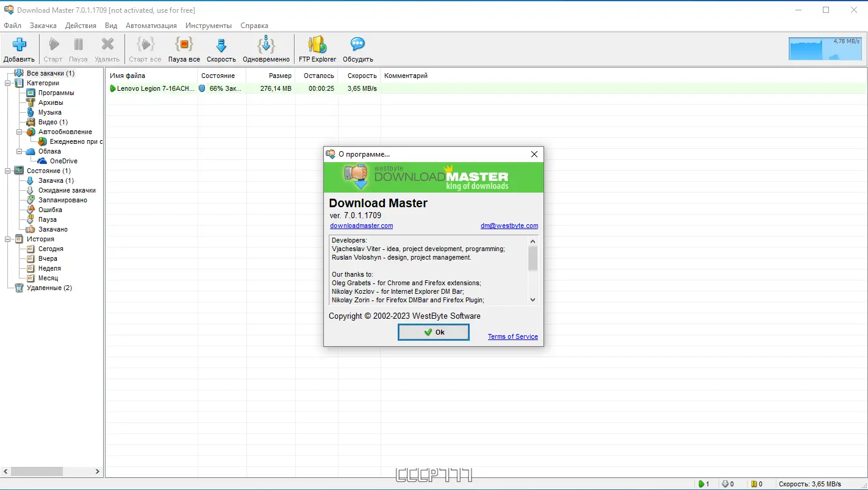
Task: Click the gray queued downloads status bar icon
Action: (x=726, y=484)
